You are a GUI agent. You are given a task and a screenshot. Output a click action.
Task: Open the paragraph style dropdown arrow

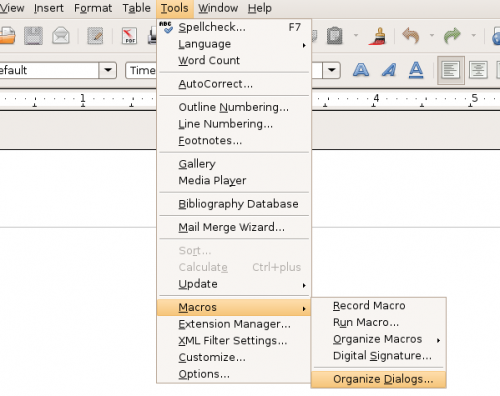tap(108, 70)
